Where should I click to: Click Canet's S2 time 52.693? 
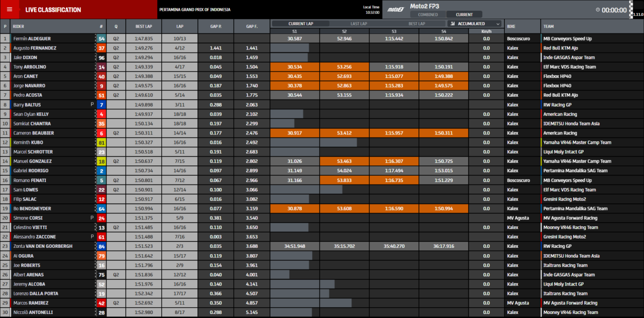click(344, 76)
